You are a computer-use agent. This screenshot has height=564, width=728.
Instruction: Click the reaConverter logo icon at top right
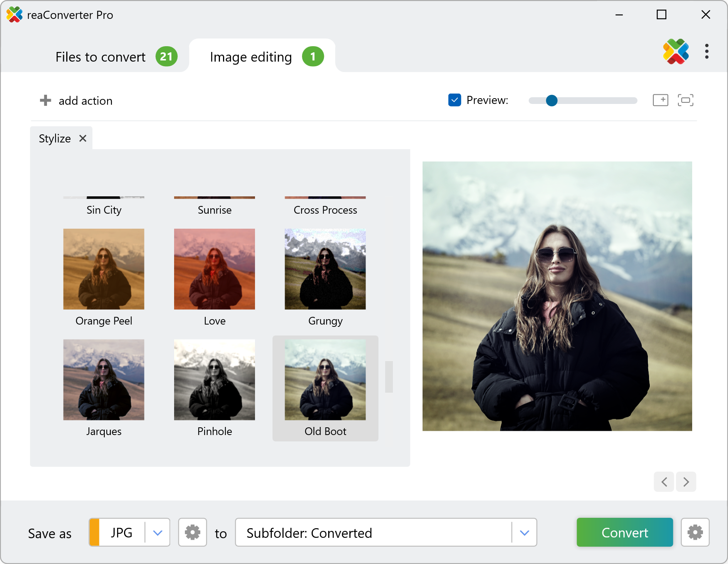click(x=676, y=52)
